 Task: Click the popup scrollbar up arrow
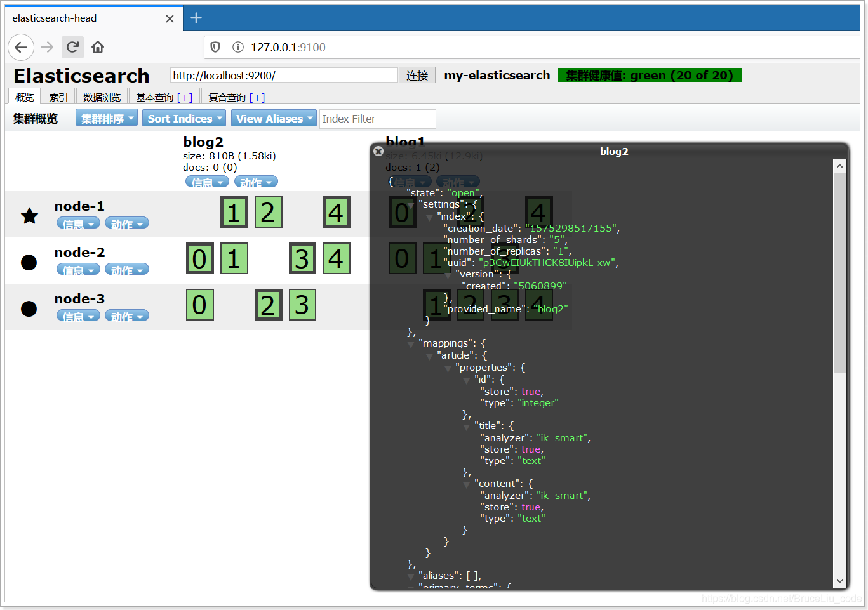click(x=839, y=166)
